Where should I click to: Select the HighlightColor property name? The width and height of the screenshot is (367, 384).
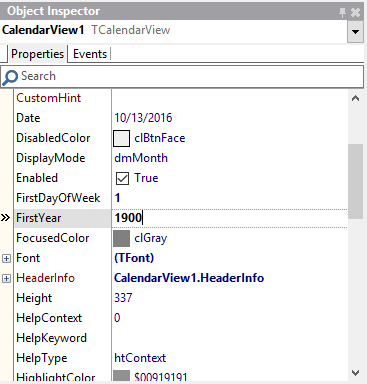pyautogui.click(x=56, y=377)
